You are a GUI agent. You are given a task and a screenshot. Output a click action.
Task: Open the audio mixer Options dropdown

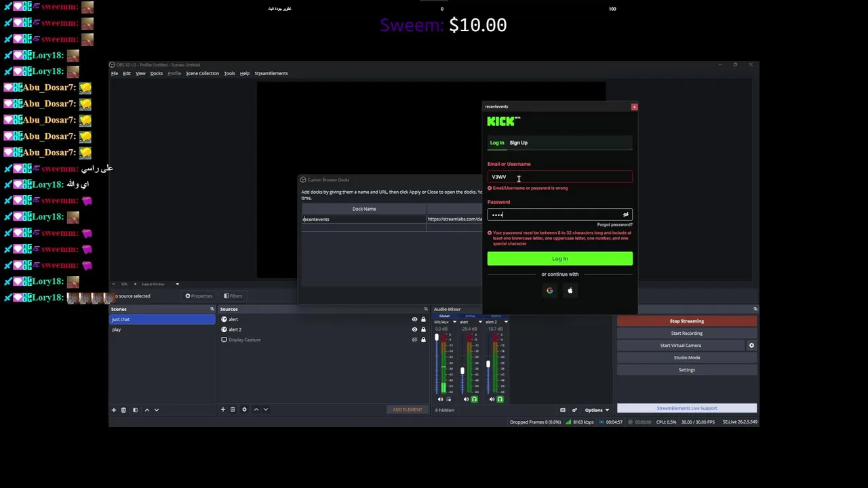tap(597, 410)
